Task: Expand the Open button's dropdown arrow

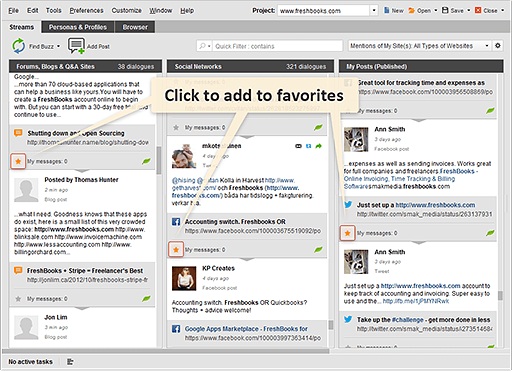Action: coord(436,10)
